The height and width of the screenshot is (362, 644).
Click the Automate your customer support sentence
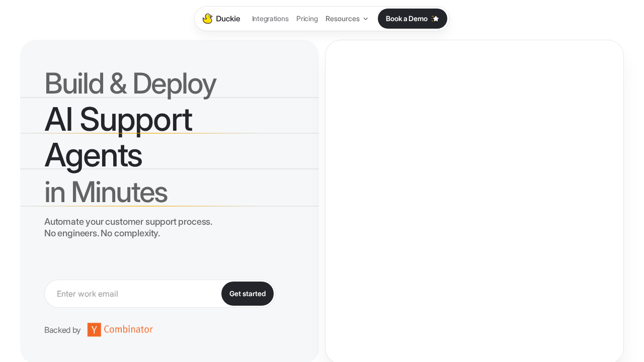click(x=128, y=222)
